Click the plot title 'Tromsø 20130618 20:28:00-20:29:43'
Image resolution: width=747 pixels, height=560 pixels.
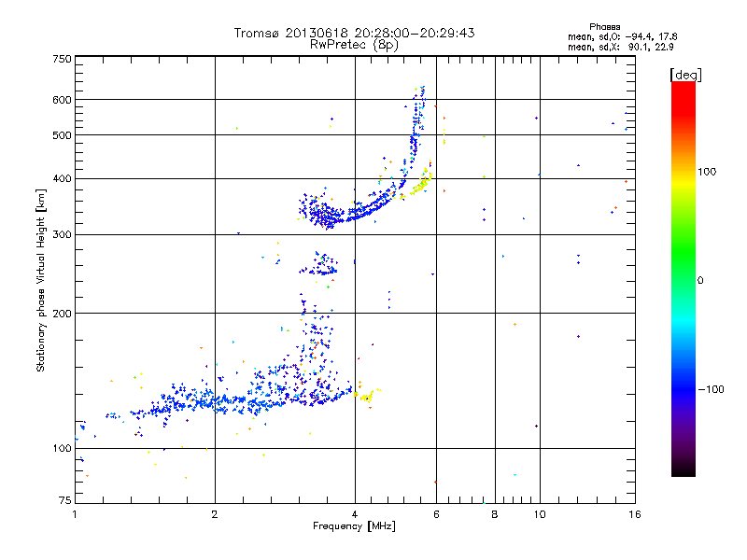(354, 33)
